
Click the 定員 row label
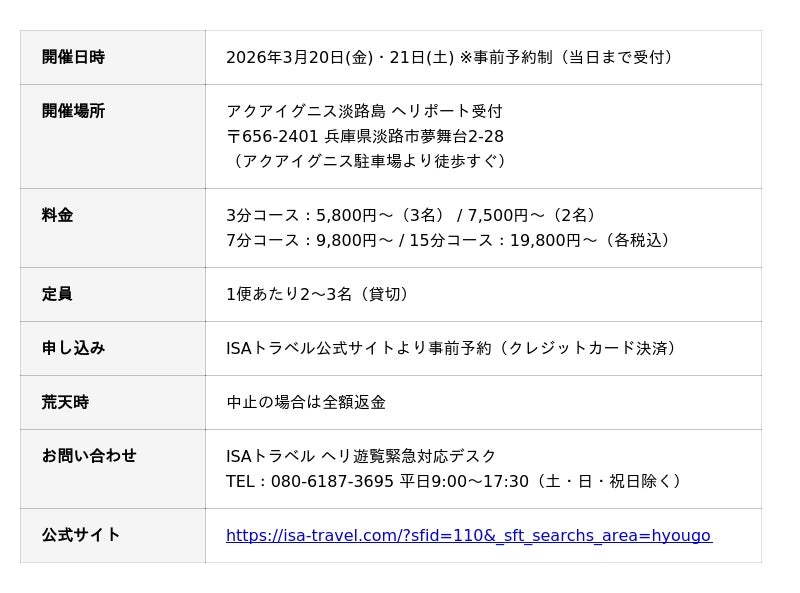pos(57,294)
